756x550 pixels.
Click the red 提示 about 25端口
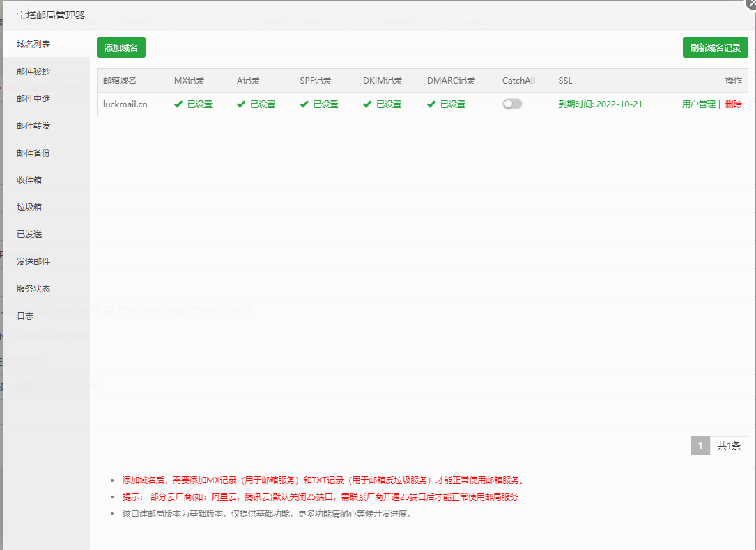click(x=320, y=497)
